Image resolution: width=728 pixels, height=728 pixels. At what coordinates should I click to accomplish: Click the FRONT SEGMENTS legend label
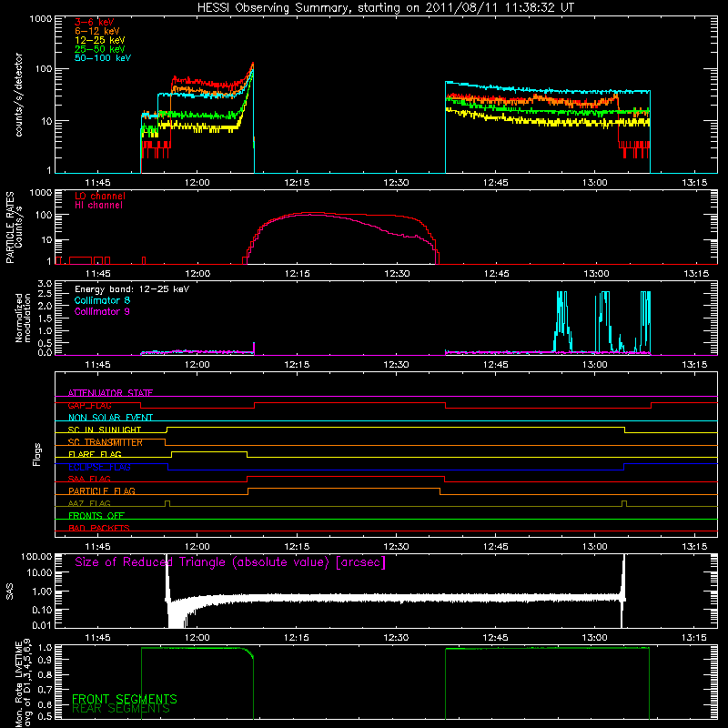[x=125, y=699]
